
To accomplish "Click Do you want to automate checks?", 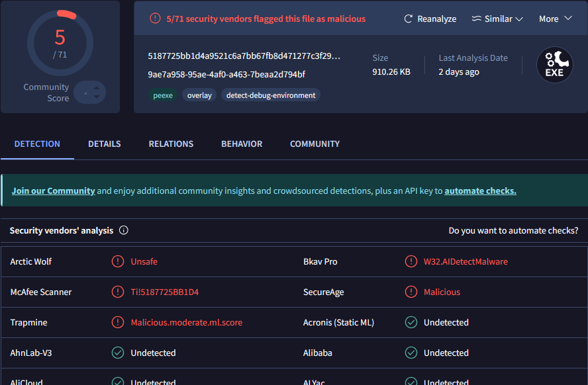I will (513, 230).
